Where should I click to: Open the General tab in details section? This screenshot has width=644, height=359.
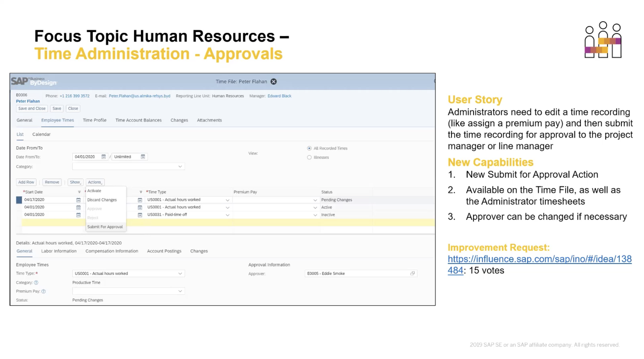[24, 251]
